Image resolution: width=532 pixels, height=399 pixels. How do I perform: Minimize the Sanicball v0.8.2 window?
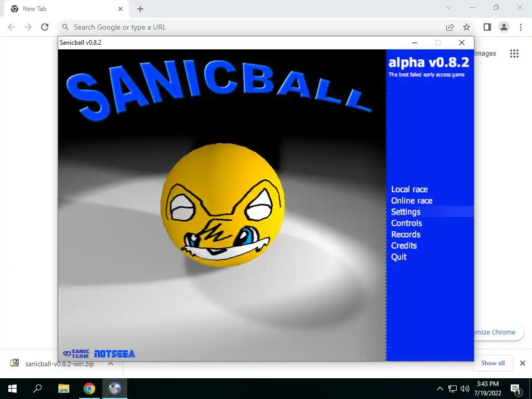414,43
